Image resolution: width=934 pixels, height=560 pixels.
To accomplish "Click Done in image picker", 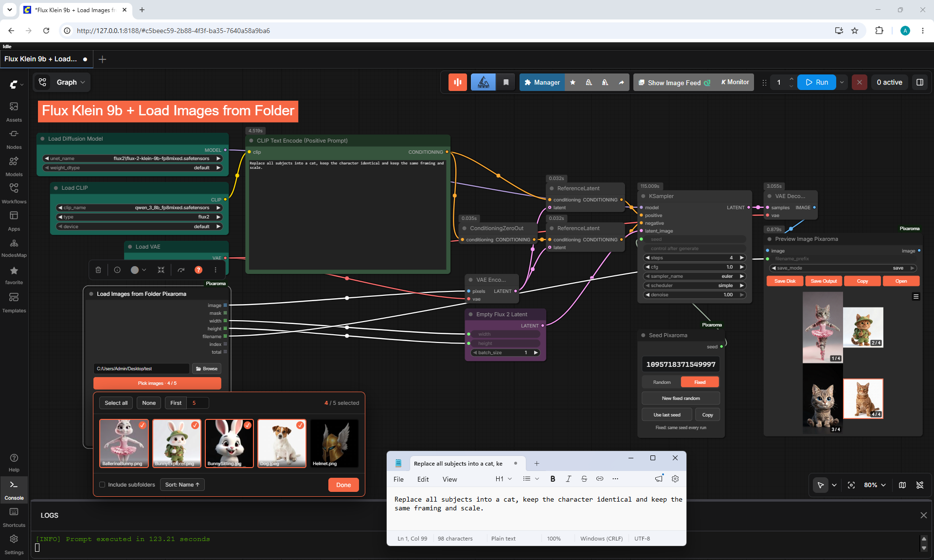I will [x=343, y=485].
